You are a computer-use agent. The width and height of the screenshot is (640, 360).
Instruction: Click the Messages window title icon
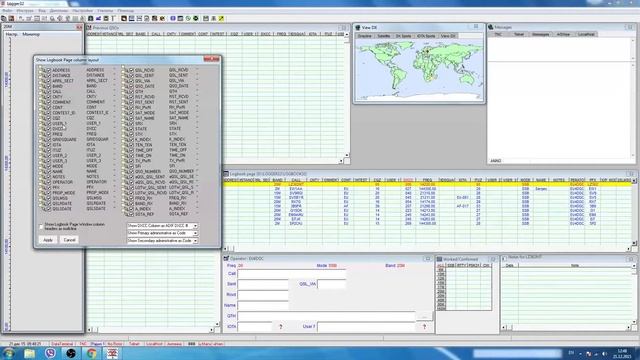click(x=491, y=27)
